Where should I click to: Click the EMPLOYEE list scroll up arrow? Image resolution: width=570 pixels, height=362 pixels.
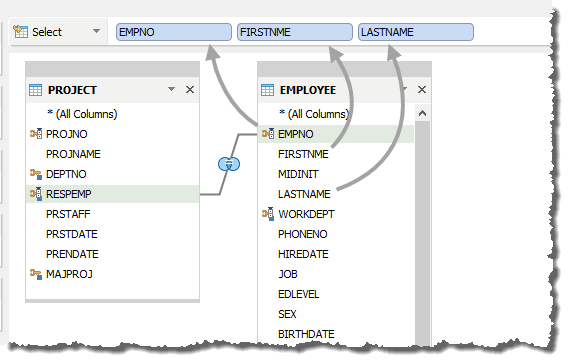click(422, 113)
